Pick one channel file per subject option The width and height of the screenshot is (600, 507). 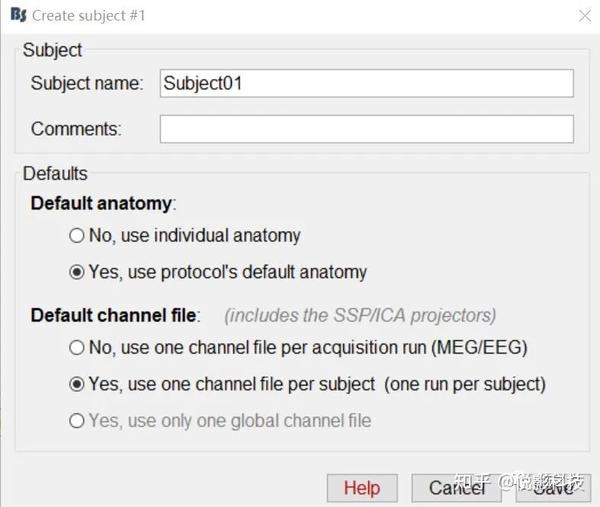pyautogui.click(x=77, y=384)
